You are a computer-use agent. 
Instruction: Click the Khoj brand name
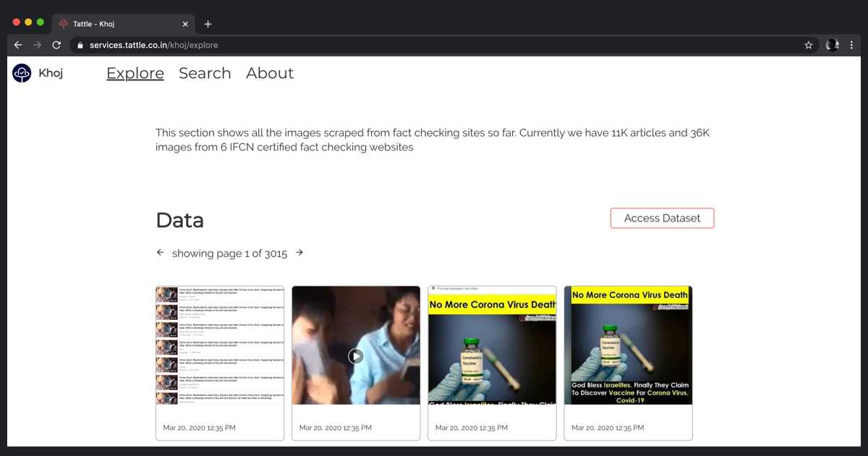[51, 73]
